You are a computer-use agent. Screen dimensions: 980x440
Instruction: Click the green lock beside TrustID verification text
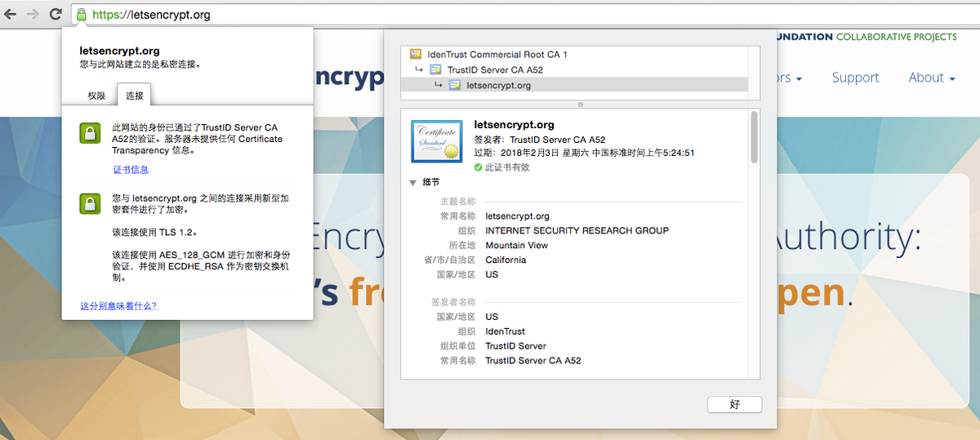[x=90, y=134]
